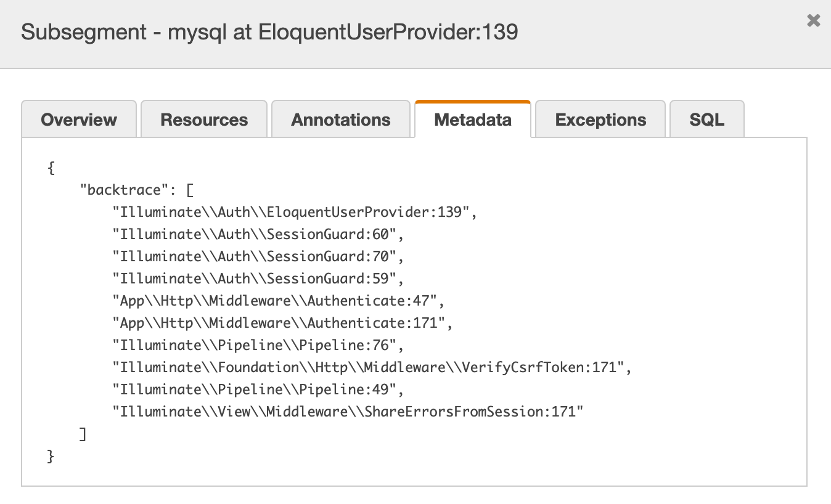Screen dimensions: 831x504
Task: Click the dialog title mentioning mysql subsegment
Action: tap(269, 32)
